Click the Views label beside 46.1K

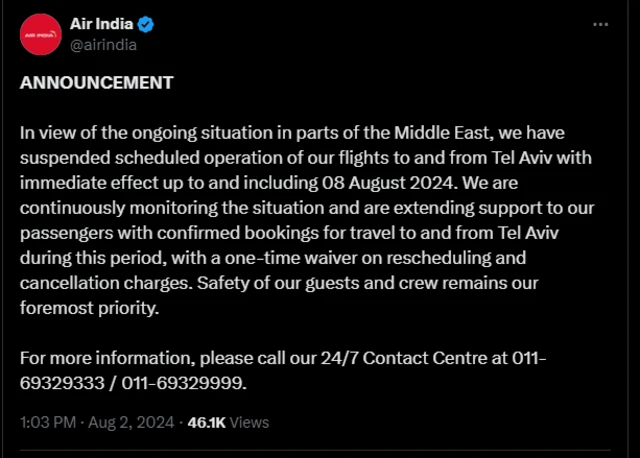click(x=250, y=422)
